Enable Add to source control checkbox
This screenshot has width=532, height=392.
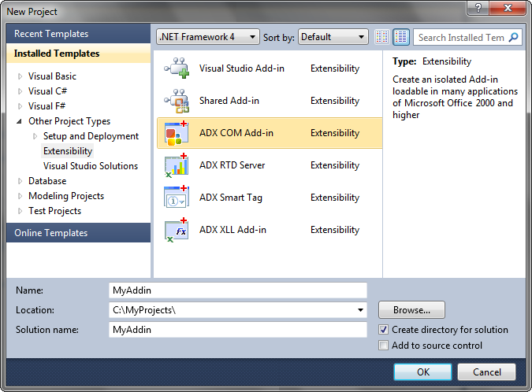[x=383, y=346]
